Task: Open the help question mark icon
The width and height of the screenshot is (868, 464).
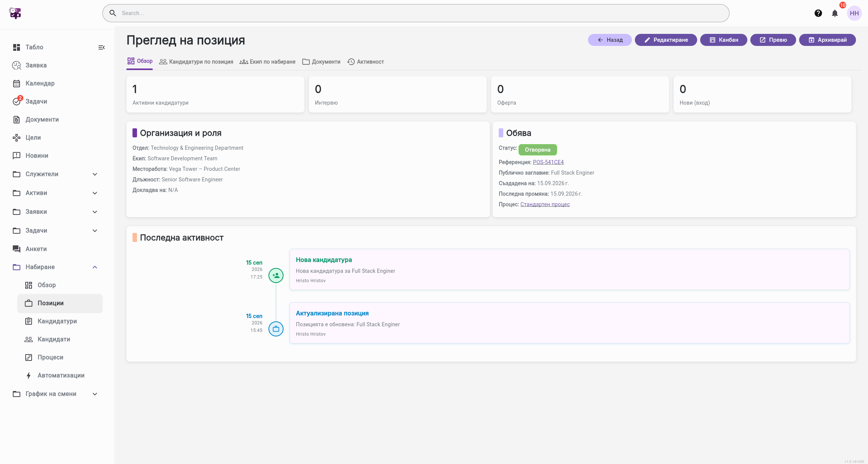Action: (818, 13)
